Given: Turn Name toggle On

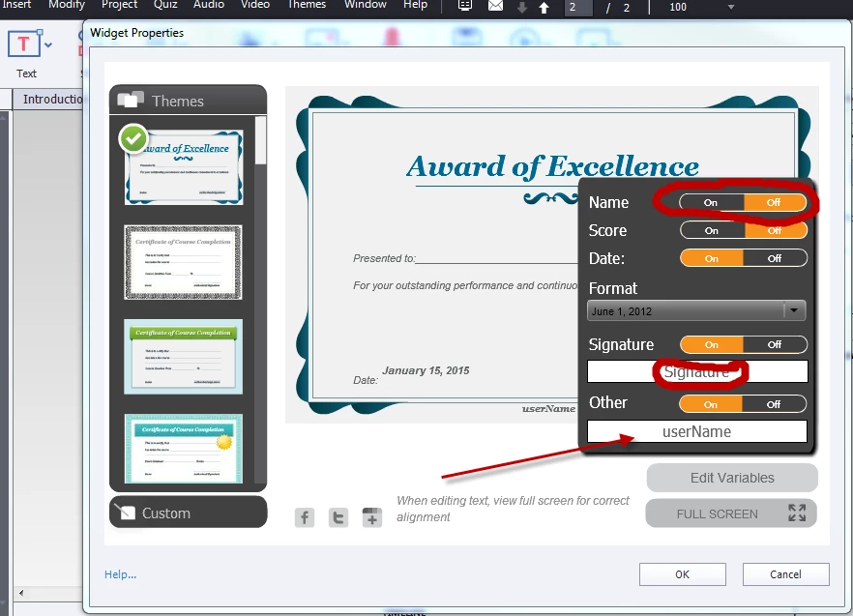Looking at the screenshot, I should point(711,202).
